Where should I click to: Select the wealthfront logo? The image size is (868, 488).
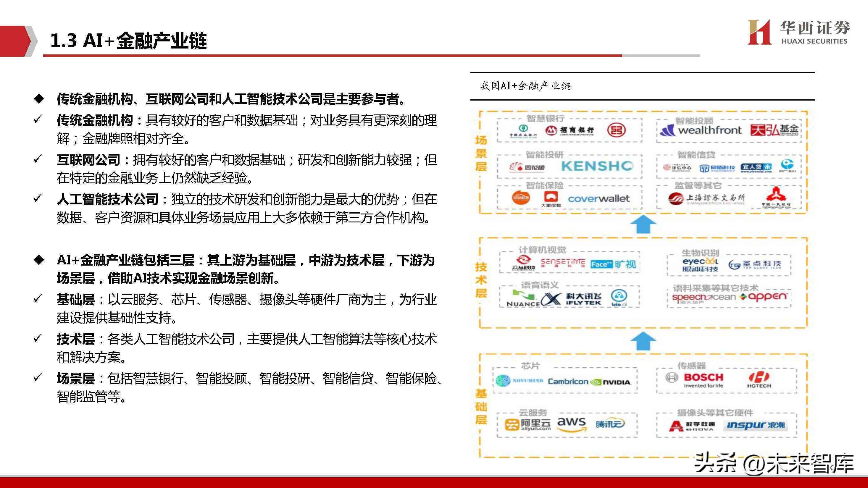pos(701,130)
